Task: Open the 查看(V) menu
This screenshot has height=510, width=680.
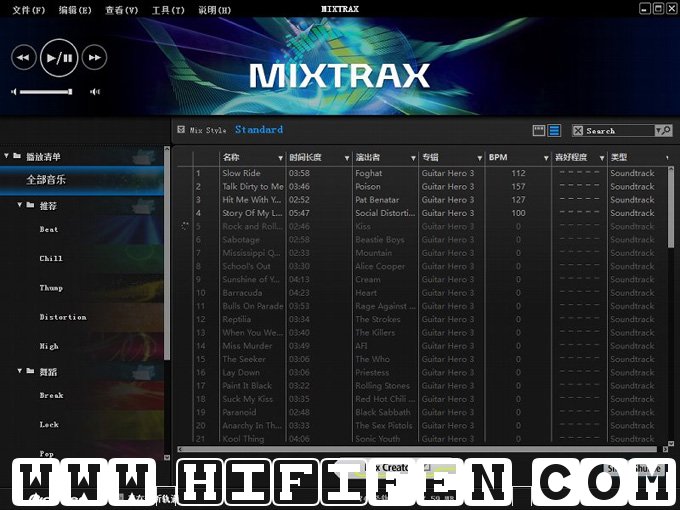Action: coord(121,10)
